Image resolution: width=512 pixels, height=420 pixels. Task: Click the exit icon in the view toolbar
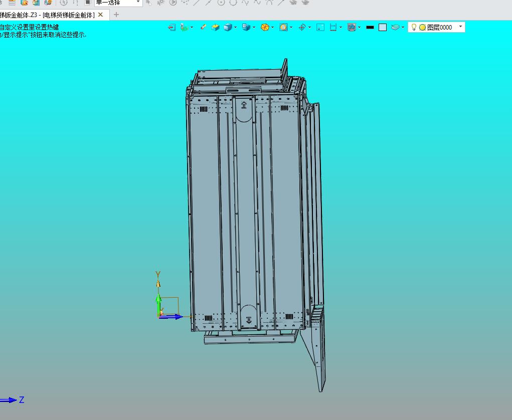172,28
